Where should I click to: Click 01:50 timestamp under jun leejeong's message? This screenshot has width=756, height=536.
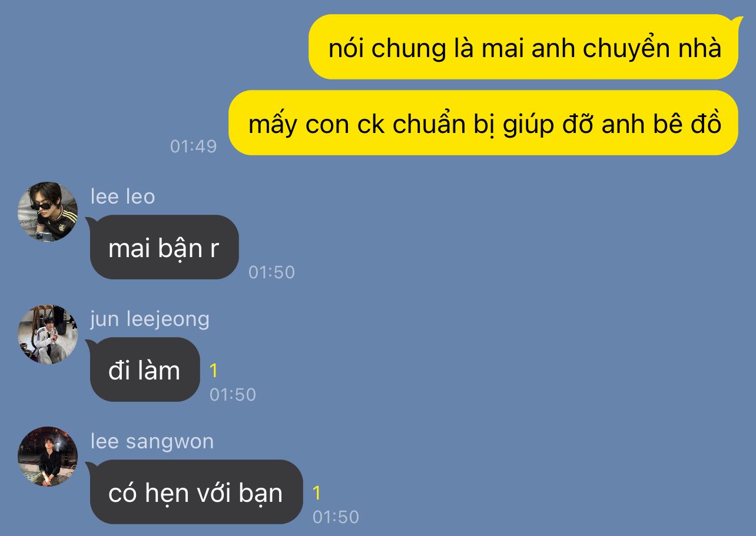233,394
